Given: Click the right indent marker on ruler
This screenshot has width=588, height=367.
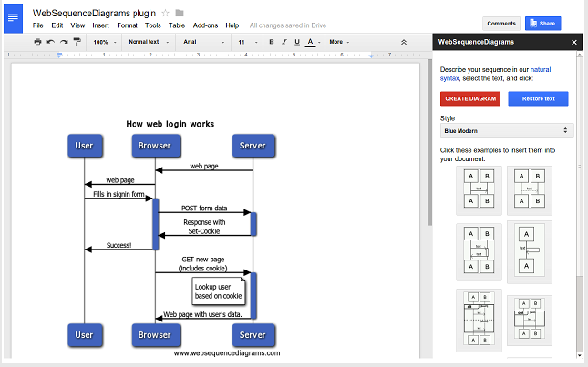Looking at the screenshot, I should (x=371, y=56).
